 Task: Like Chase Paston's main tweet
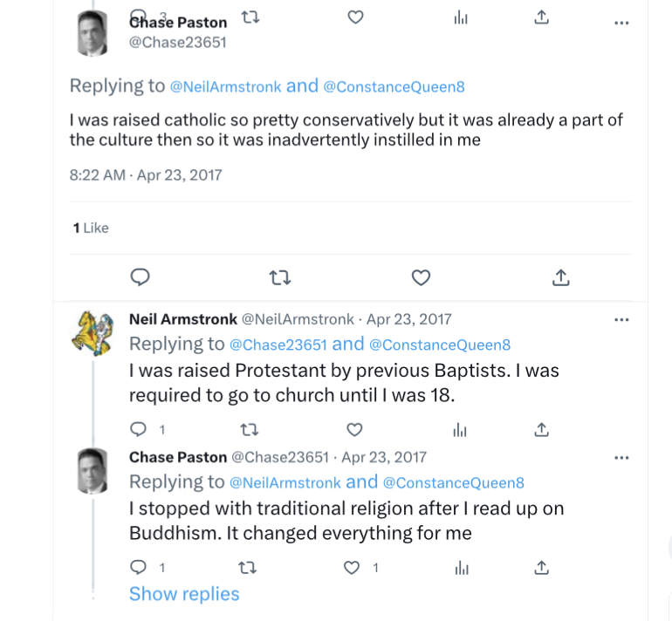(x=421, y=277)
